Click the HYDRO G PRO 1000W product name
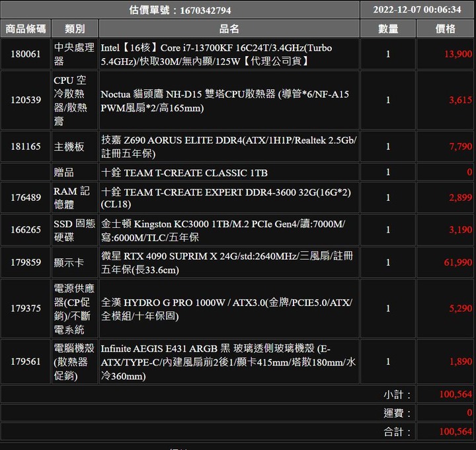 pos(227,309)
